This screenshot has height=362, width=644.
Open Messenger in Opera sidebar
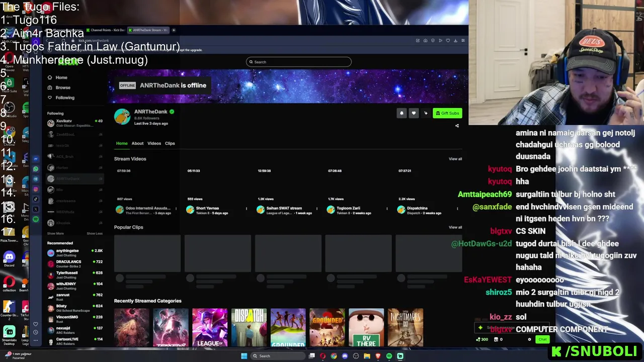[x=36, y=159]
